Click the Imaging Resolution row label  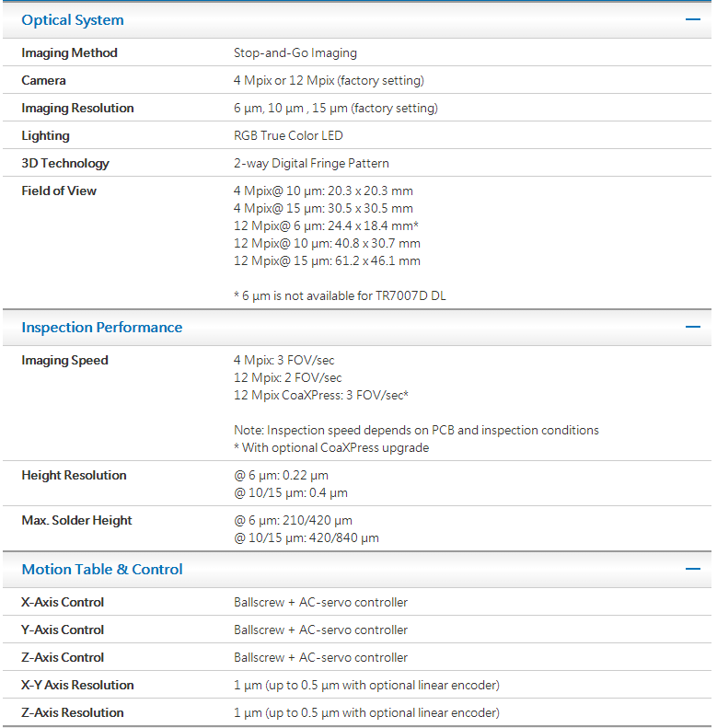(78, 109)
